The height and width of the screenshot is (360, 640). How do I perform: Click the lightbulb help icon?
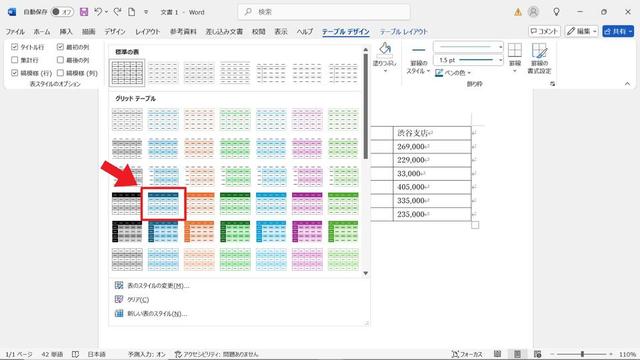click(556, 12)
